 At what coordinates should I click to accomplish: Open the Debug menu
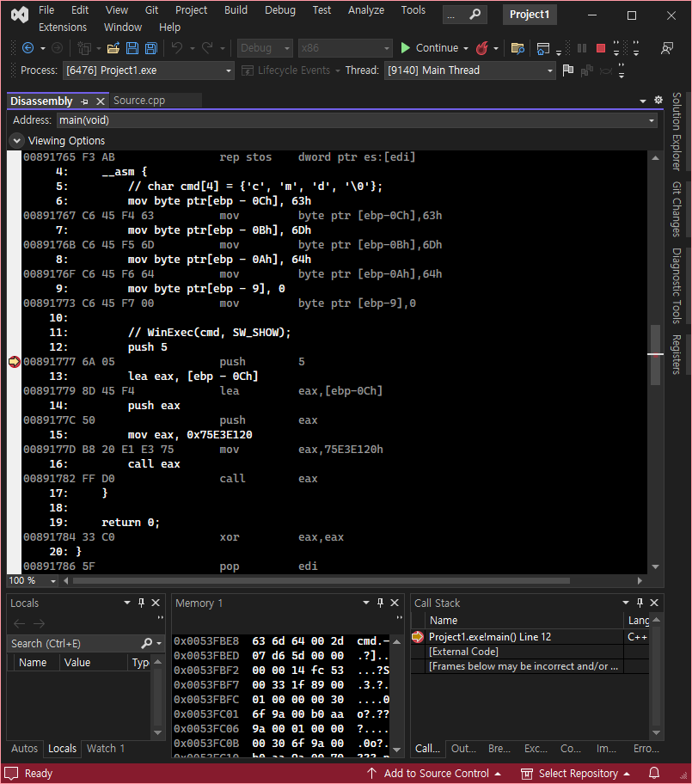[x=280, y=10]
